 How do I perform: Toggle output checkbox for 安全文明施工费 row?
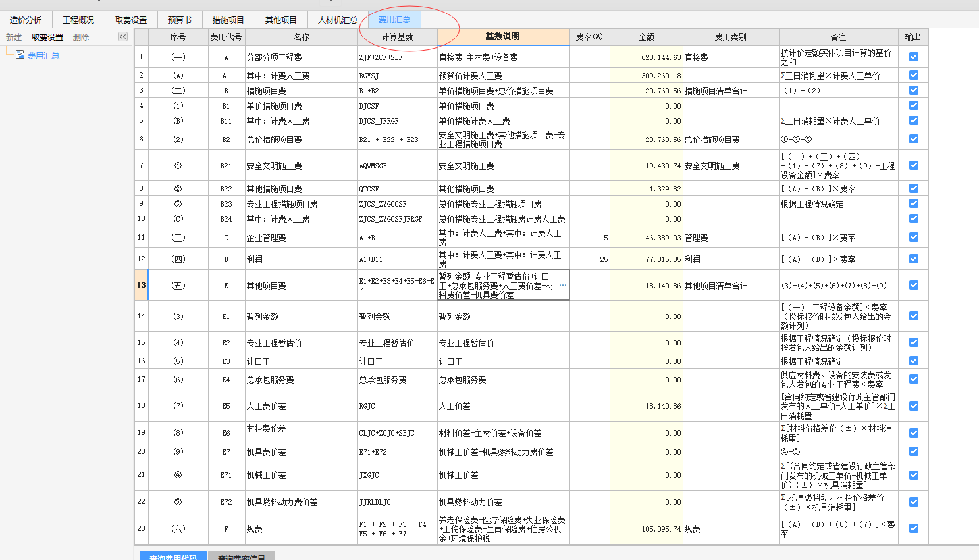(913, 165)
